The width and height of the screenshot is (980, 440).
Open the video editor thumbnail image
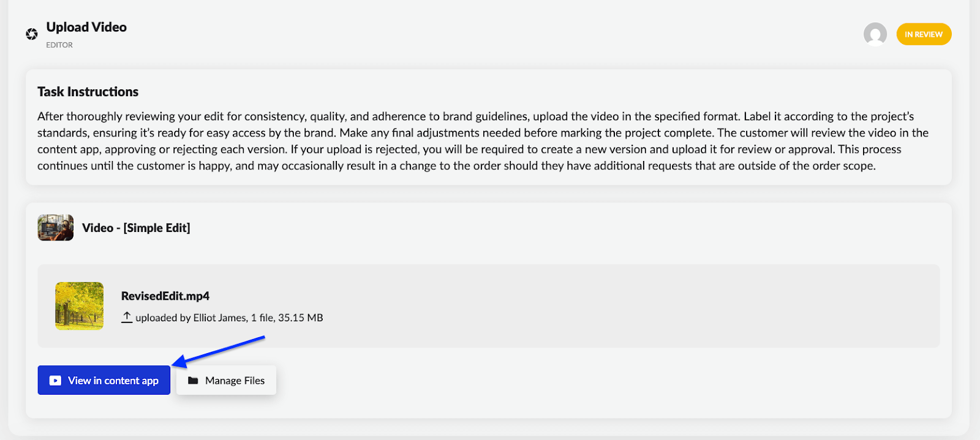(56, 228)
